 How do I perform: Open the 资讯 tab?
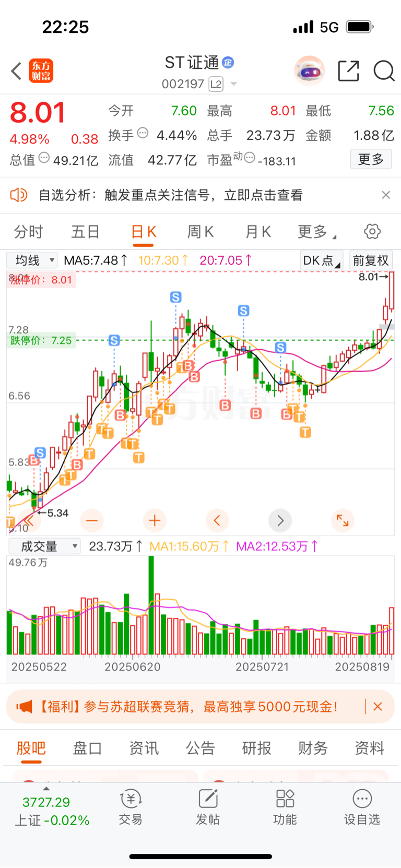(144, 748)
